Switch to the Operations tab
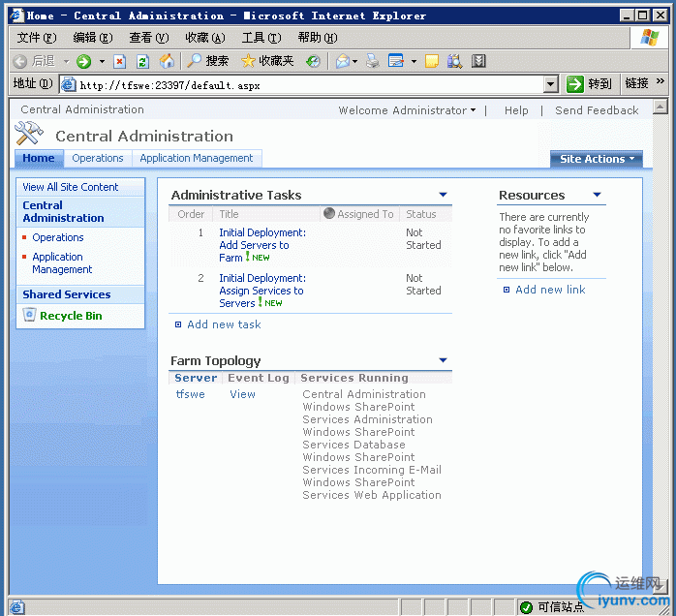Screen dimensions: 676x616 [98, 158]
